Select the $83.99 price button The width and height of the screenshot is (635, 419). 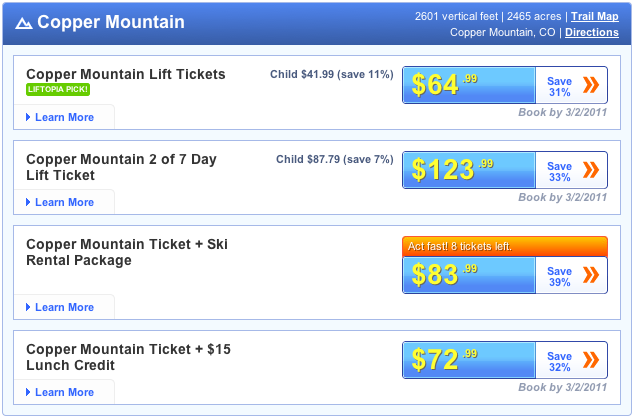tap(469, 275)
